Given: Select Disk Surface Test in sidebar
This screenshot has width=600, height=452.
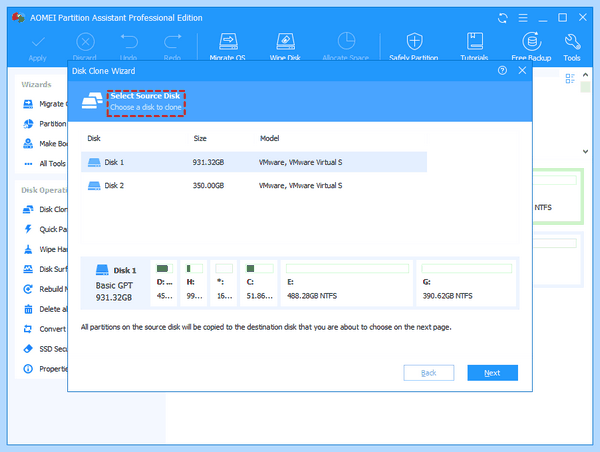Looking at the screenshot, I should 45,269.
